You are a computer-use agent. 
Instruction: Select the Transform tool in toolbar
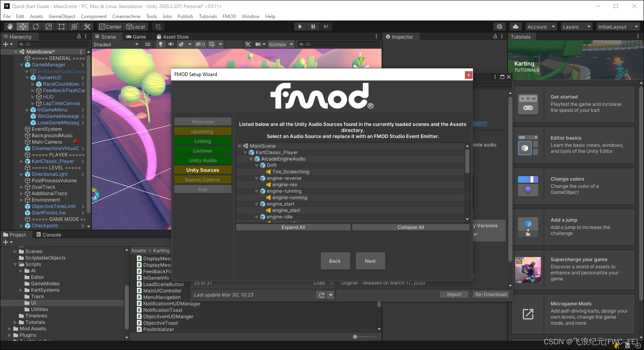tap(74, 27)
